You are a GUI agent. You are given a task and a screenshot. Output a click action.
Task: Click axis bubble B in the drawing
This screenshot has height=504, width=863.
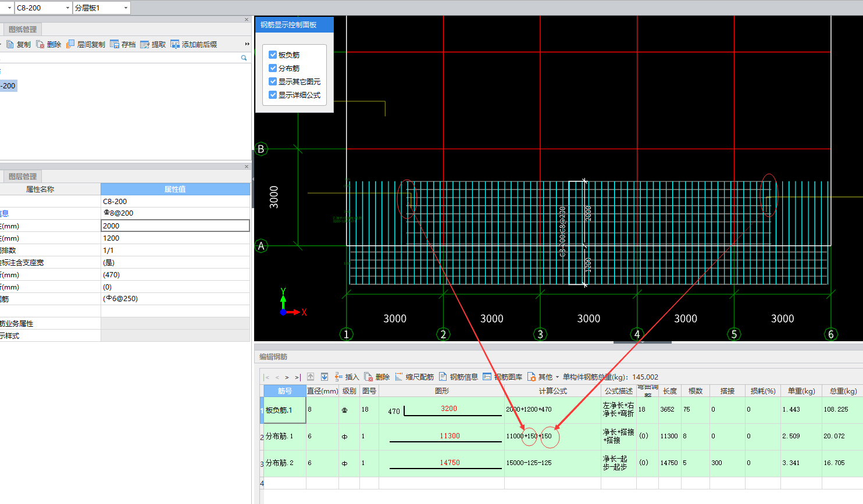(x=261, y=149)
